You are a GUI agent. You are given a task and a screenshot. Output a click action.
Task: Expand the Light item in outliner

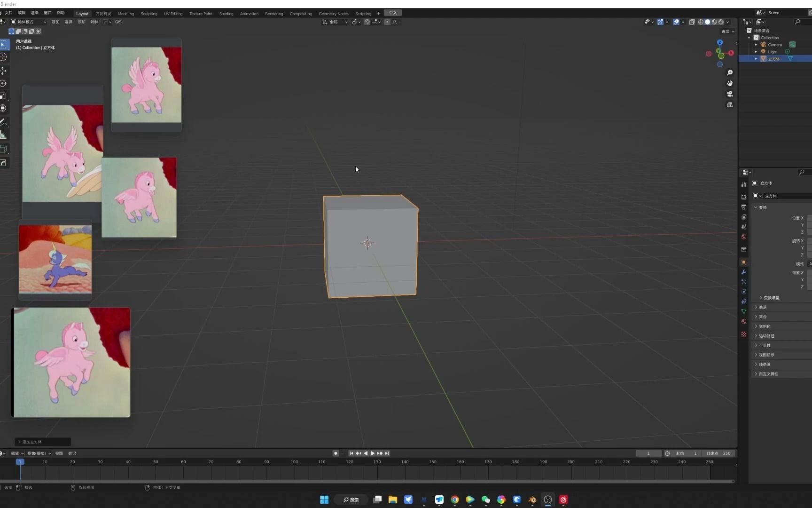point(756,52)
